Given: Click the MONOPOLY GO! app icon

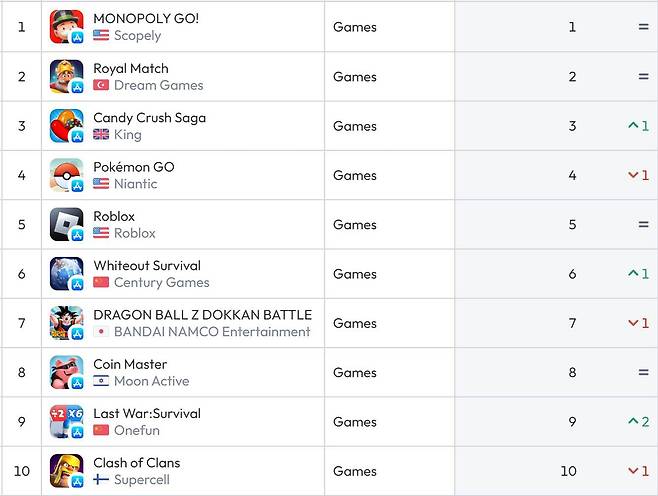Looking at the screenshot, I should 66,27.
